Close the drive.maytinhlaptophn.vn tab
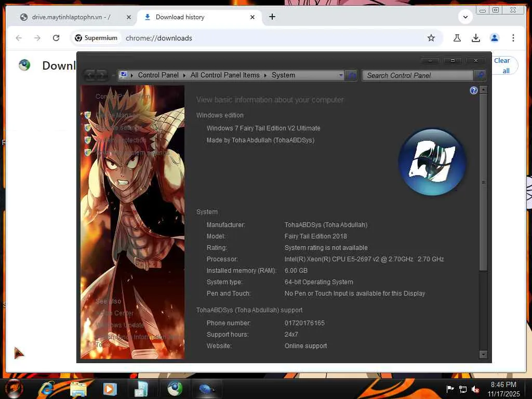The image size is (532, 399). [x=129, y=17]
